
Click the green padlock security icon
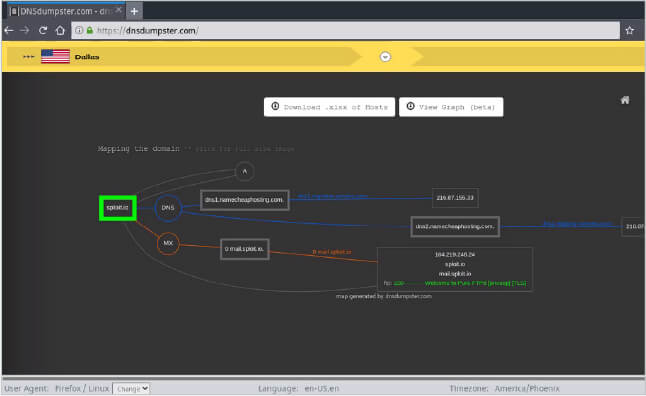pos(90,30)
